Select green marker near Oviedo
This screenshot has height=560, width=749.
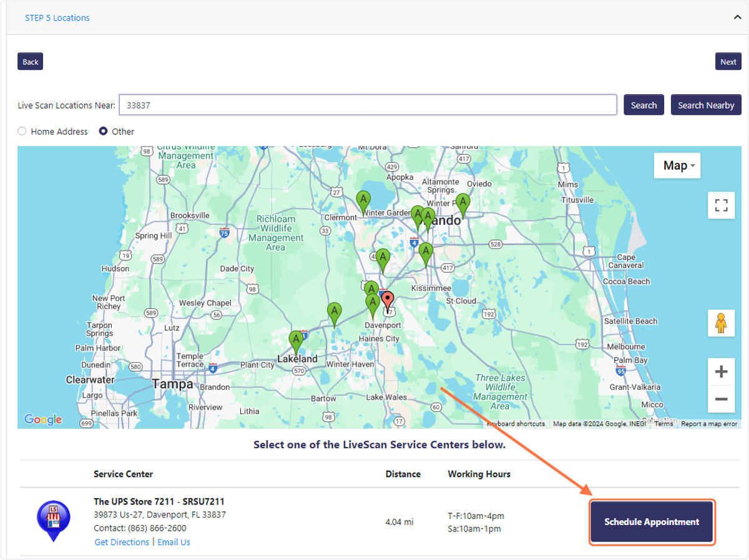(x=463, y=205)
